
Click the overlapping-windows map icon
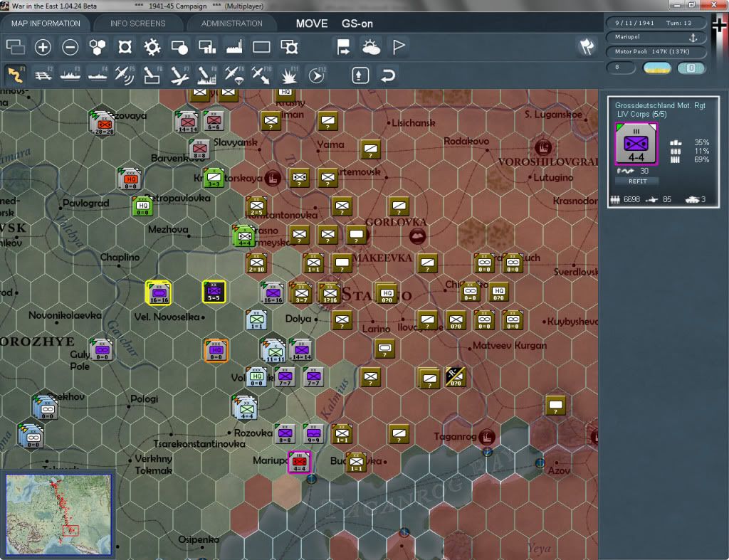click(16, 47)
